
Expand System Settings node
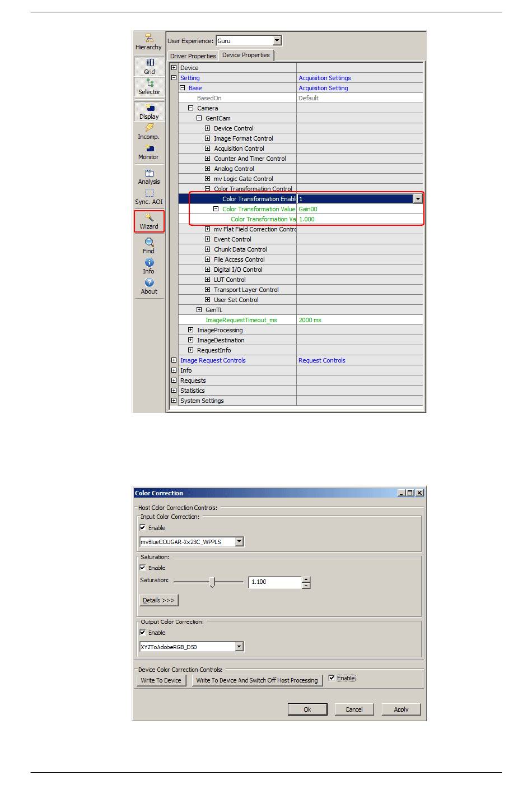tap(174, 401)
